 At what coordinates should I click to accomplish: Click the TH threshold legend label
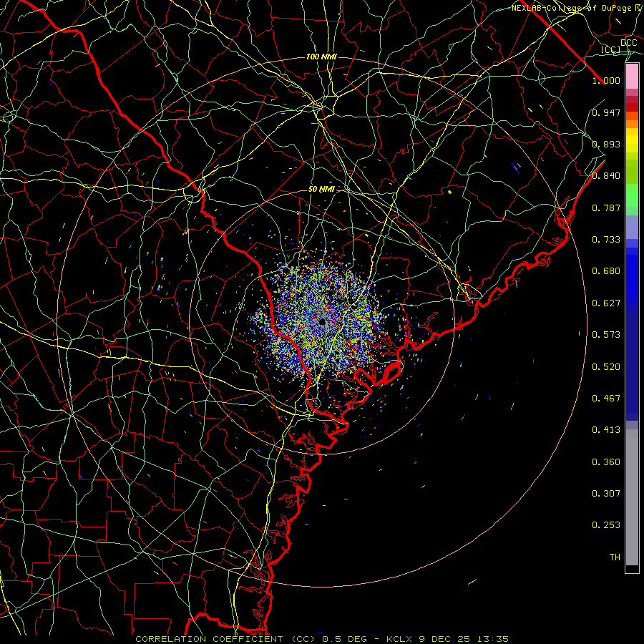coord(615,557)
